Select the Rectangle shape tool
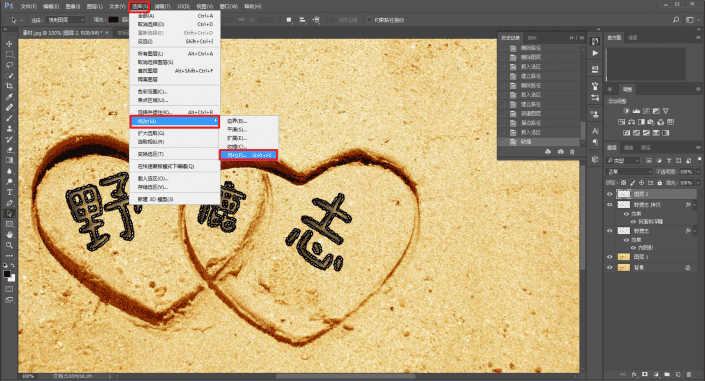 [9, 224]
